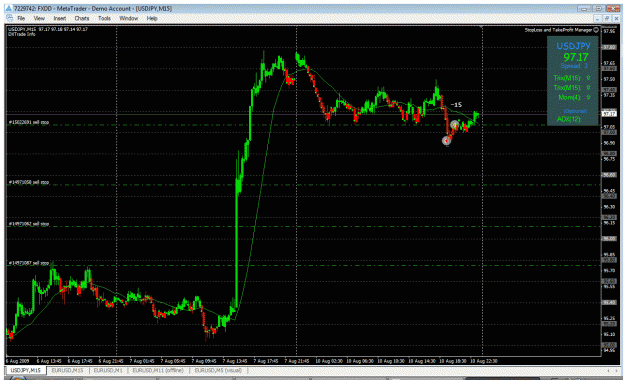
Task: Click the Spread 3 readout
Action: click(574, 66)
